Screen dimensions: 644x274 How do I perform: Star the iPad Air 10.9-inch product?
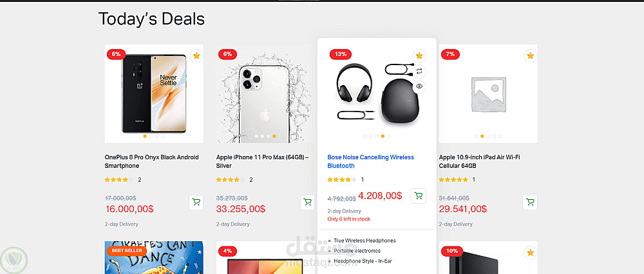(x=530, y=56)
